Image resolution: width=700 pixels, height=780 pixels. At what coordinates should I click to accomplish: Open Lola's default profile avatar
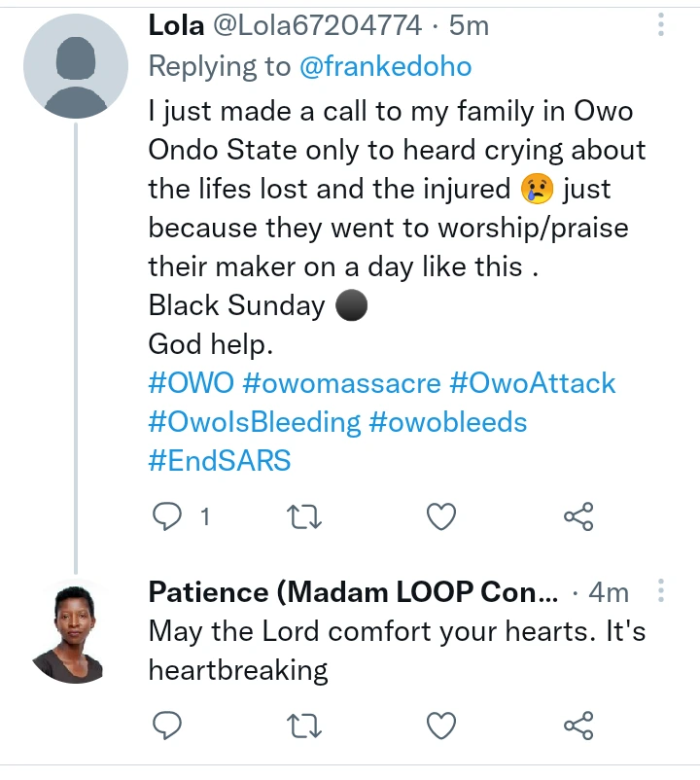coord(75,66)
